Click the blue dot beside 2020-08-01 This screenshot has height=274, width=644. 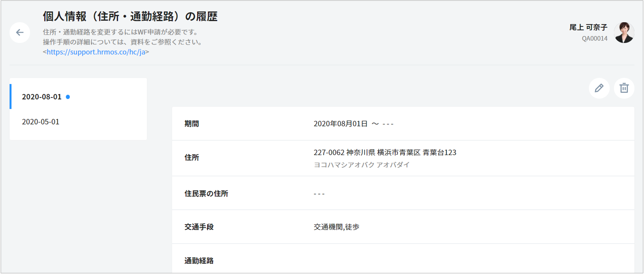(68, 97)
